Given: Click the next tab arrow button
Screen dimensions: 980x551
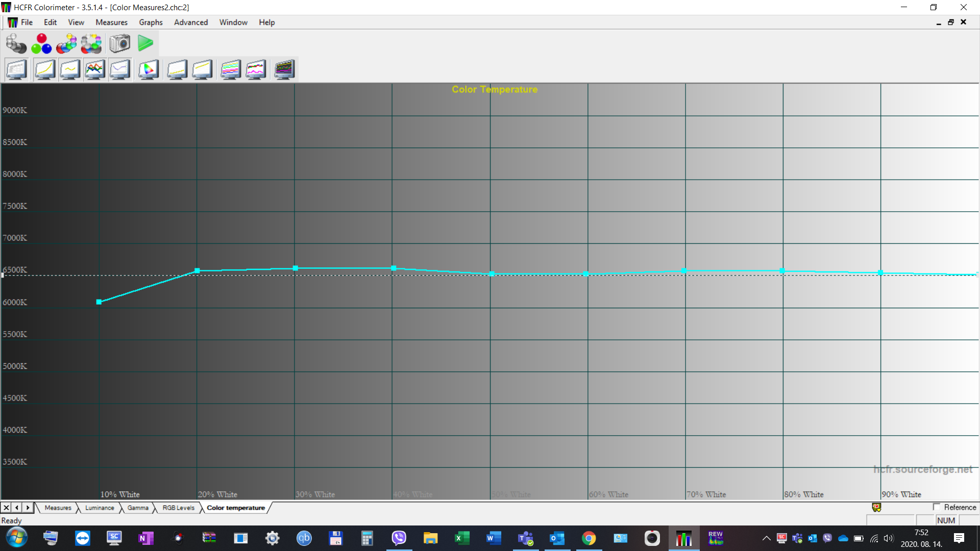Looking at the screenshot, I should [x=28, y=508].
